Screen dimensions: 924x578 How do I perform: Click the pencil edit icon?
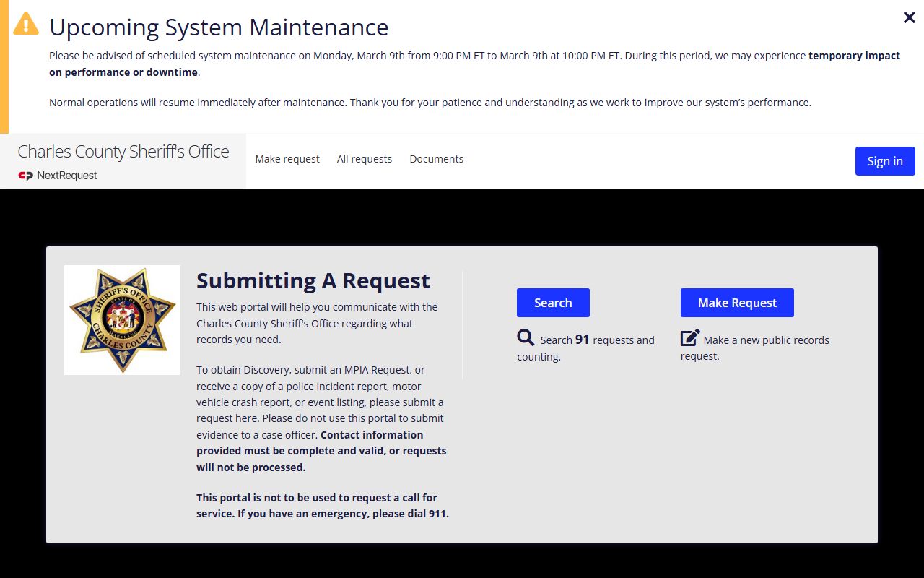(x=690, y=338)
